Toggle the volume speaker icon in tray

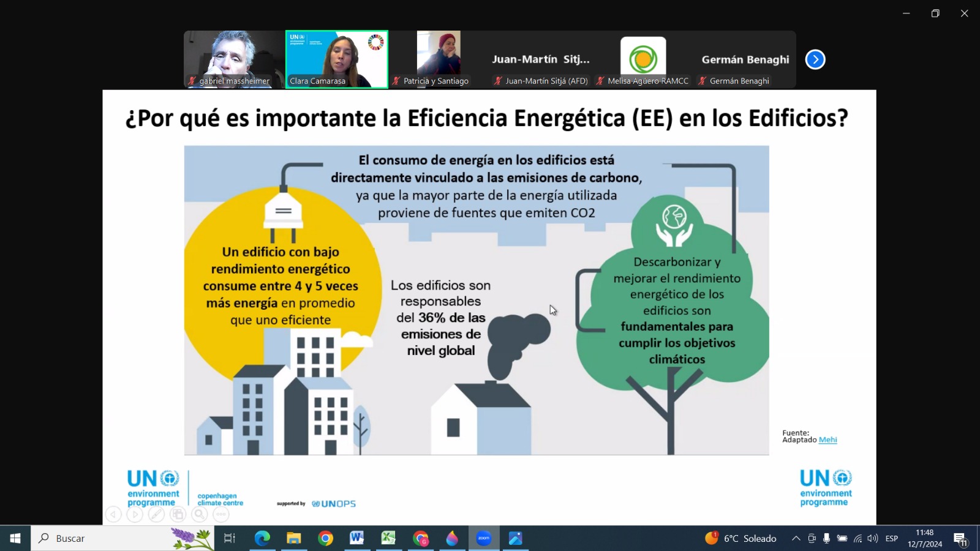coord(873,538)
